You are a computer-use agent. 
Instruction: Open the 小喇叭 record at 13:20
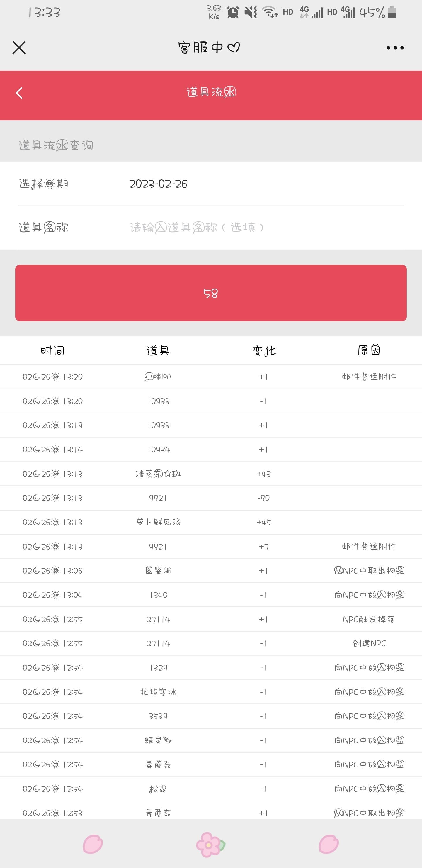[211, 377]
